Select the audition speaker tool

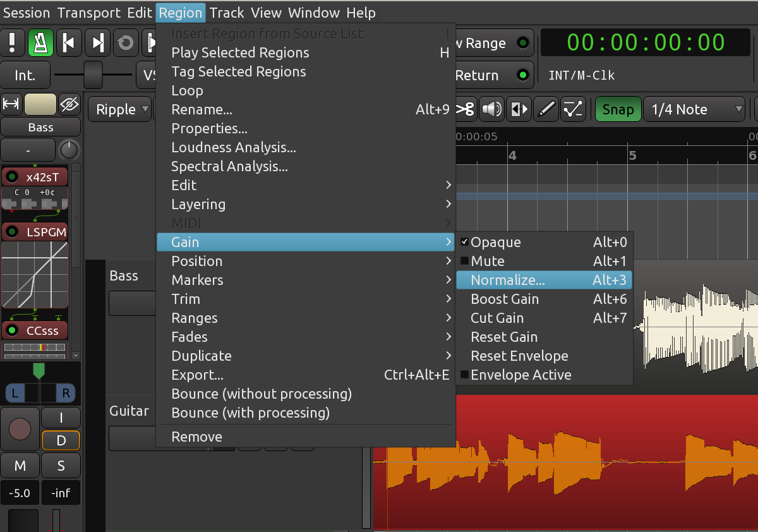click(491, 109)
